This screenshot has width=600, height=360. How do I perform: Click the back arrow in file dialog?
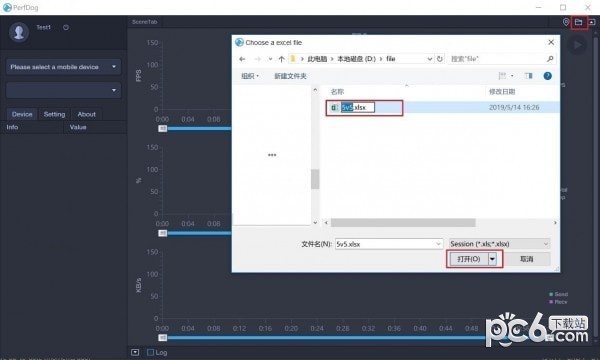point(242,59)
